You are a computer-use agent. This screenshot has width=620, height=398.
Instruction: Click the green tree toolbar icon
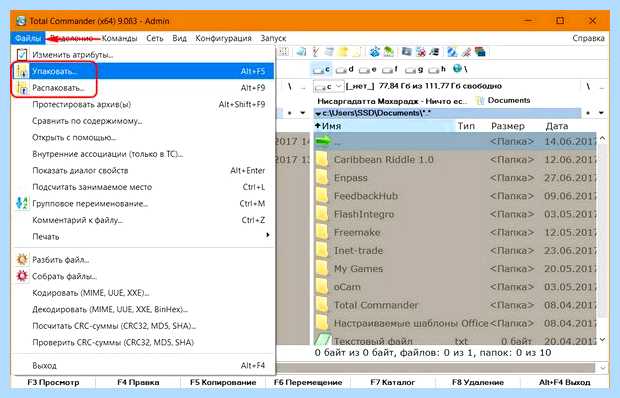[x=389, y=52]
